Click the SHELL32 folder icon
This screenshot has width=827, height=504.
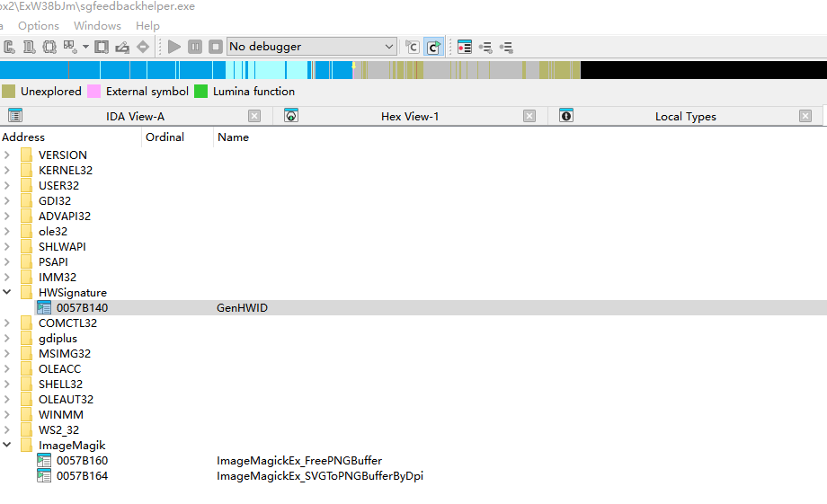click(26, 385)
